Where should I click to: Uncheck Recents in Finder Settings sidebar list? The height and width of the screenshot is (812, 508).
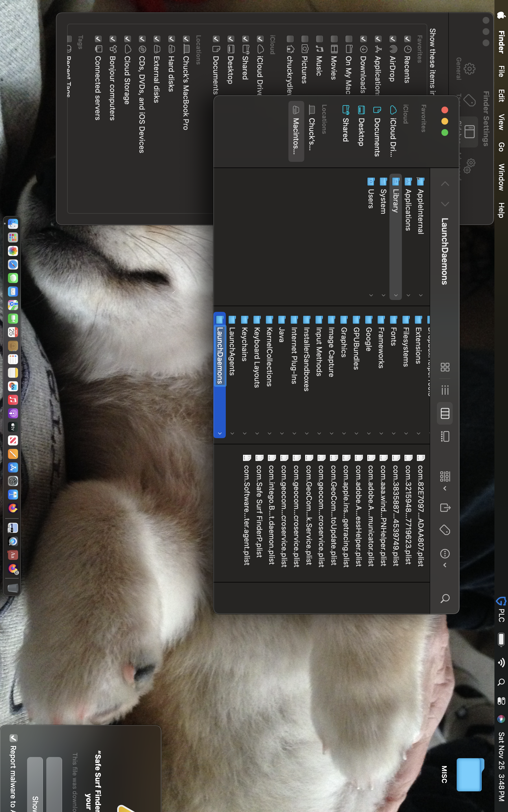tap(407, 39)
